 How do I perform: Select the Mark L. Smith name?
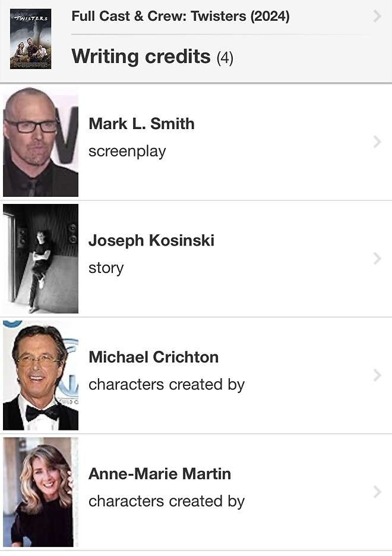click(141, 124)
